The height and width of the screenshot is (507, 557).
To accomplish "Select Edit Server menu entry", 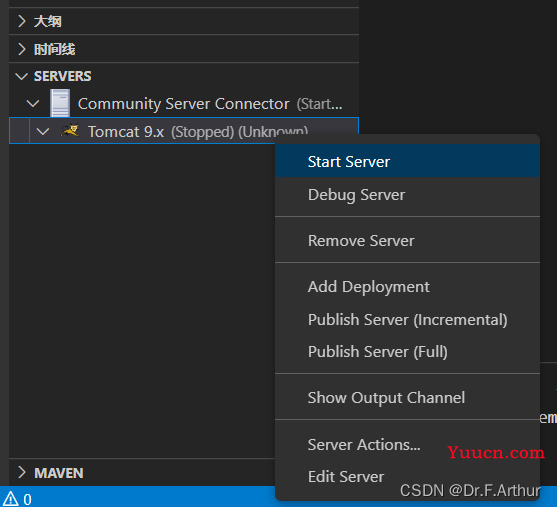I will [x=407, y=476].
